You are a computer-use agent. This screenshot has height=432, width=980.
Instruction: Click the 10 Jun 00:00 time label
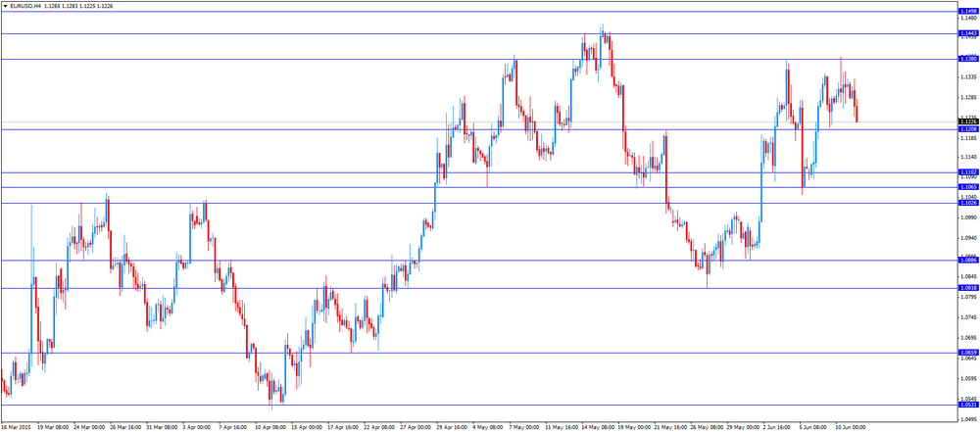pyautogui.click(x=851, y=427)
